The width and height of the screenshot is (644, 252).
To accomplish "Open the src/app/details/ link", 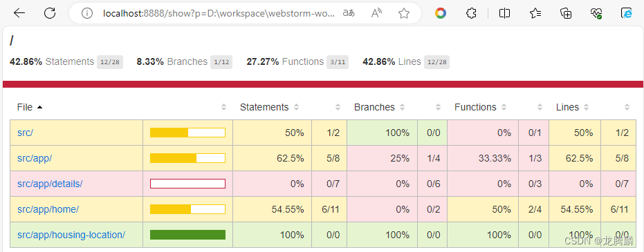I will pos(50,184).
